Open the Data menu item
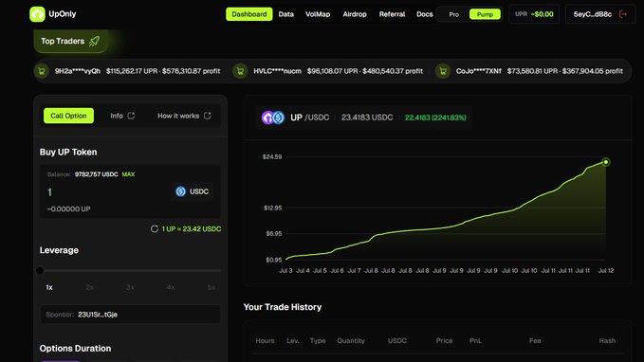 click(285, 14)
